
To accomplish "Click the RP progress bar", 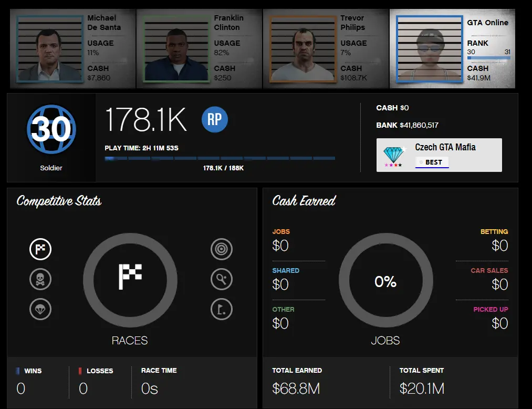I will (x=220, y=158).
